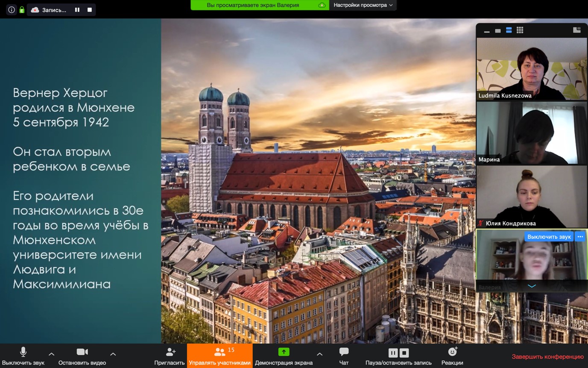Screen dimensions: 588x368
Task: Open the meeting info icon
Action: [x=12, y=10]
